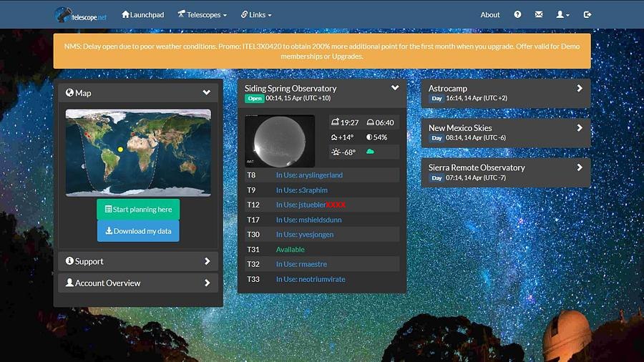Click Download my data button
Viewport: 644px width, 362px height.
click(138, 231)
